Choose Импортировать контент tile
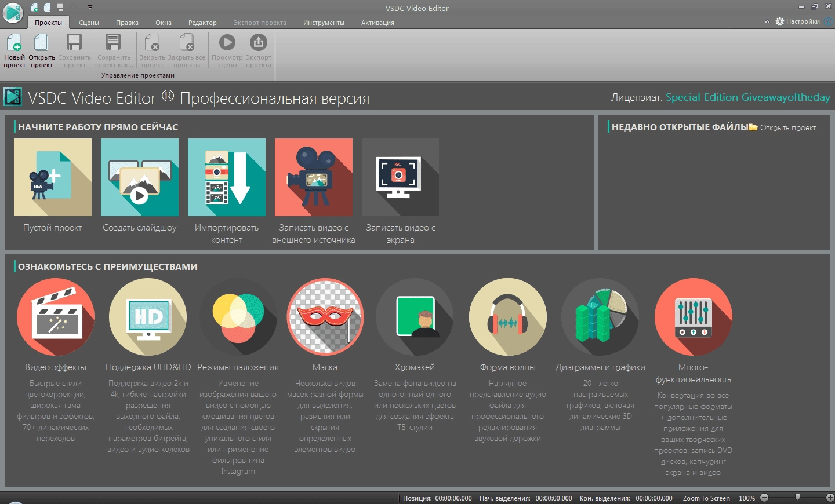 pos(227,177)
